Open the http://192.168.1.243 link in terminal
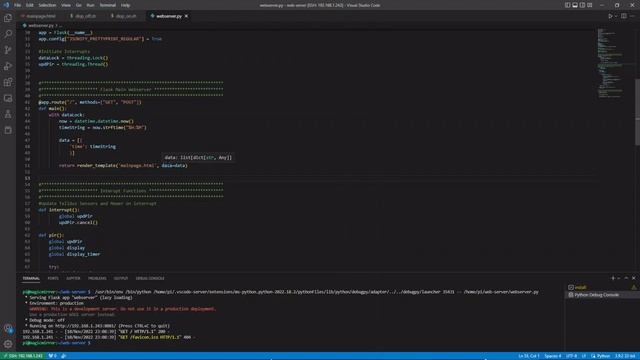640x360 pixels. 86,326
